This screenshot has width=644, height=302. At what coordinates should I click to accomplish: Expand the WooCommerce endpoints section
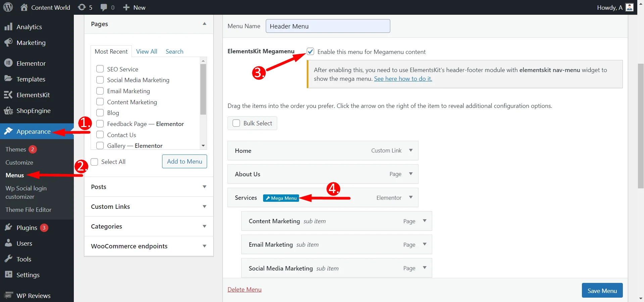[204, 246]
